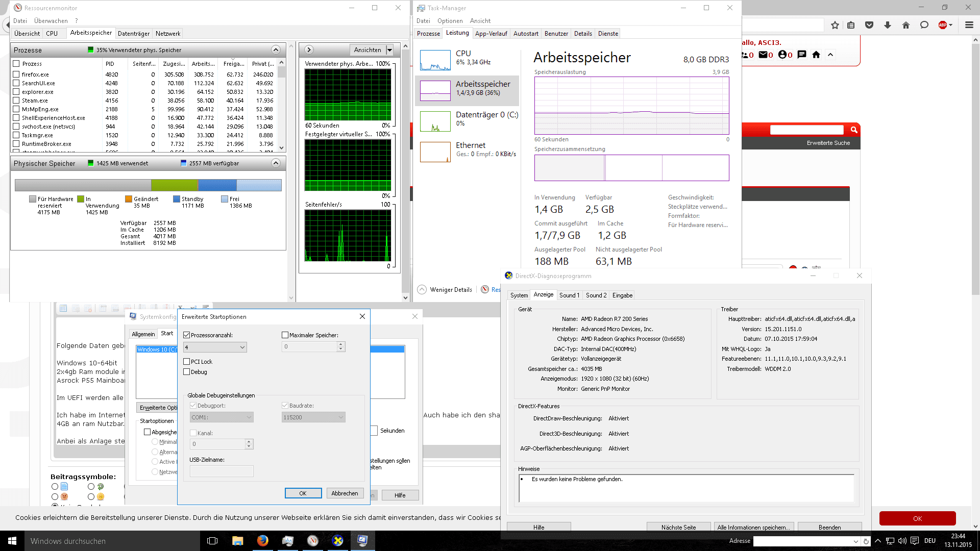Open the Action Center notification icon

pyautogui.click(x=915, y=541)
